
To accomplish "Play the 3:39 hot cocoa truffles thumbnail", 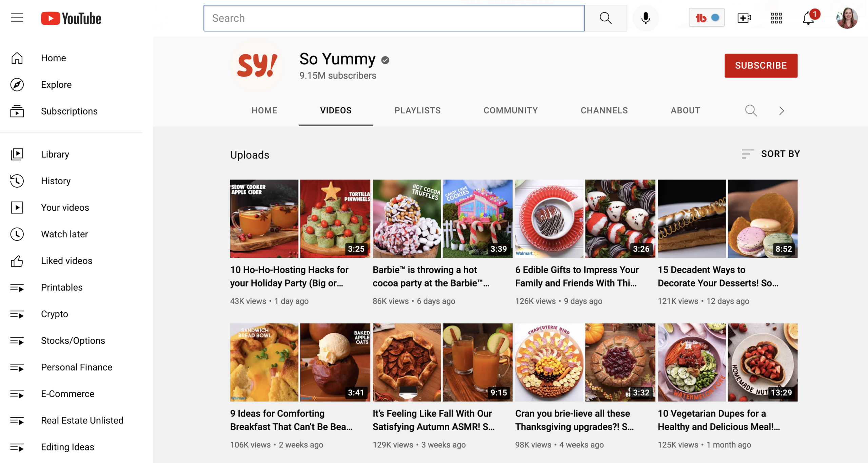I will coord(442,219).
